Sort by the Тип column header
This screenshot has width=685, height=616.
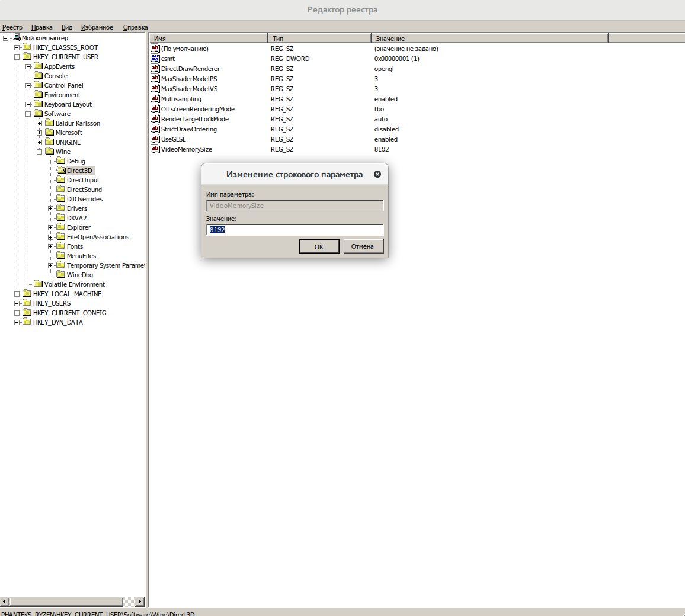coord(319,38)
